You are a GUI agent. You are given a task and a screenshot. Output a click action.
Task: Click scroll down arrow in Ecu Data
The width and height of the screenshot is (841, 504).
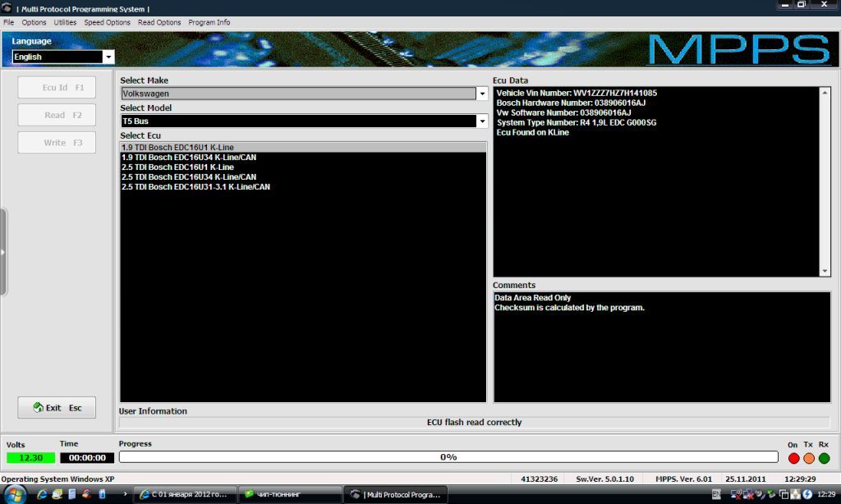pyautogui.click(x=825, y=272)
